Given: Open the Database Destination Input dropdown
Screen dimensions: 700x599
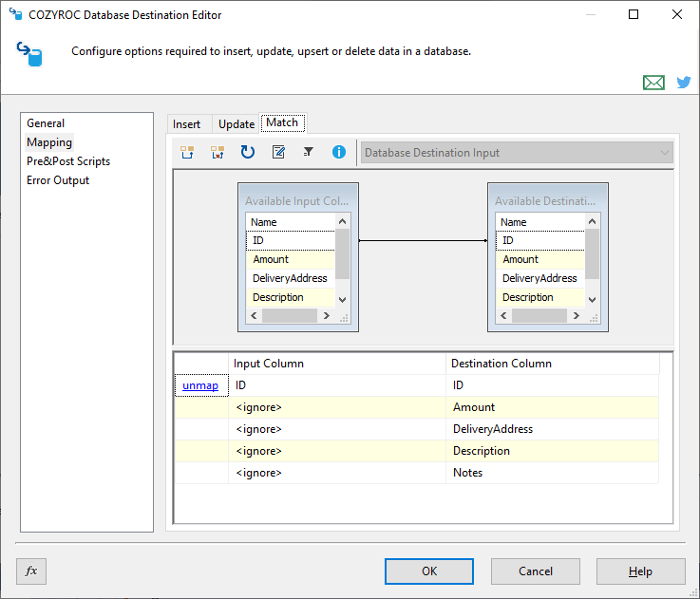Looking at the screenshot, I should 517,153.
